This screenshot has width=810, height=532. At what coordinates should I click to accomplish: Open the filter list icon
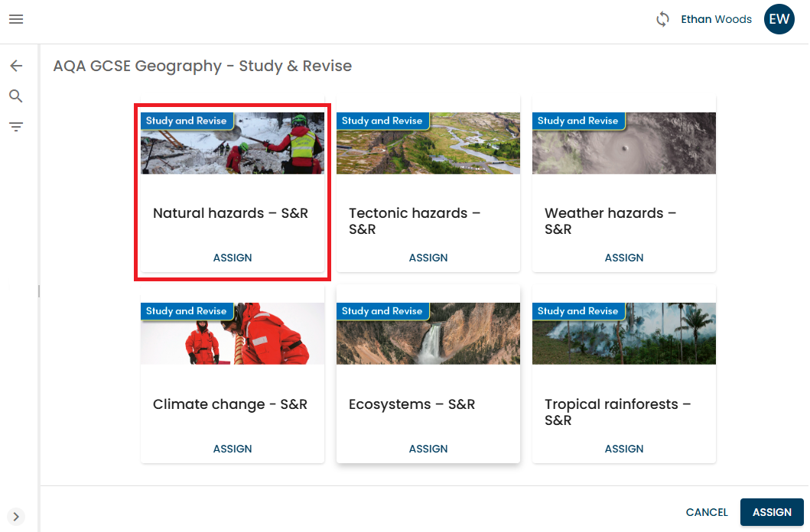(16, 127)
